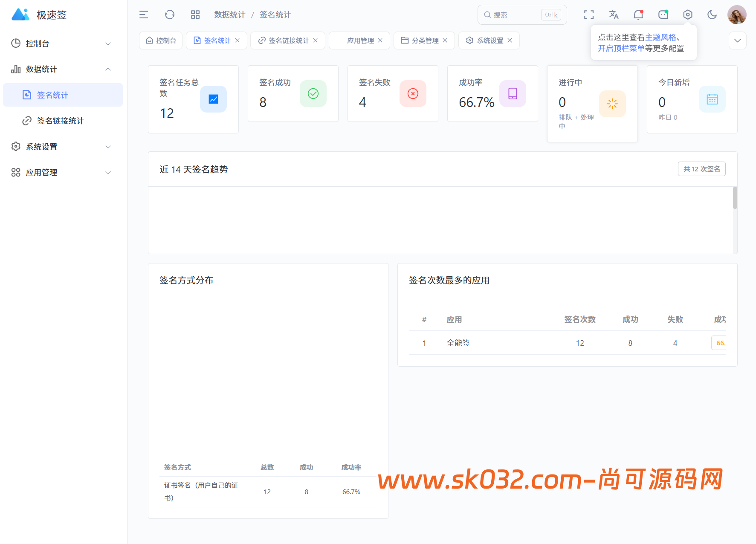The image size is (756, 544).
Task: Switch to the 控制台 tab
Action: (x=161, y=41)
